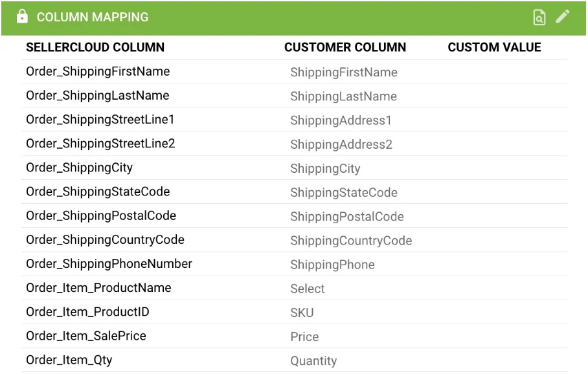Viewport: 588px width, 374px height.
Task: Open the Select dropdown for Order_Item_ProductName
Action: (308, 289)
